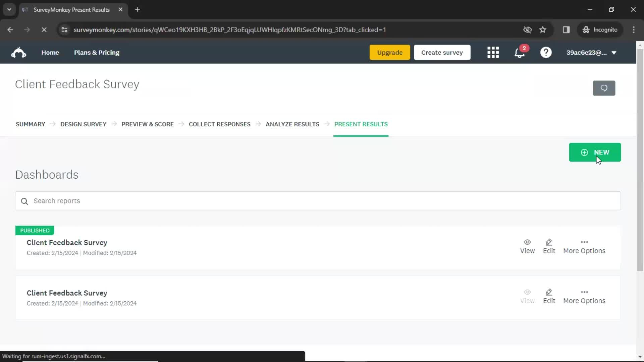Image resolution: width=644 pixels, height=362 pixels.
Task: Switch to the SUMMARY tab
Action: click(x=30, y=124)
